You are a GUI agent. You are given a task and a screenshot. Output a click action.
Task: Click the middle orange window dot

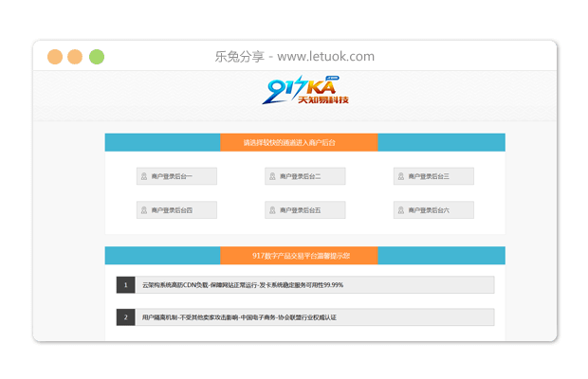[75, 57]
